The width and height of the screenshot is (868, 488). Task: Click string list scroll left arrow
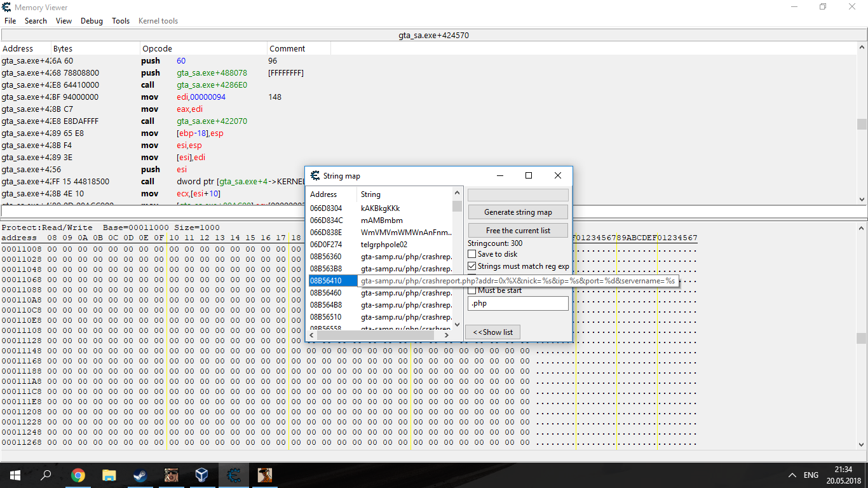click(x=311, y=335)
